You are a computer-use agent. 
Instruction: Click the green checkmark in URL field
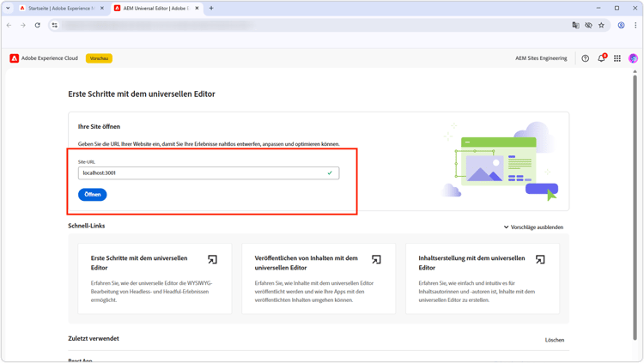click(x=330, y=173)
